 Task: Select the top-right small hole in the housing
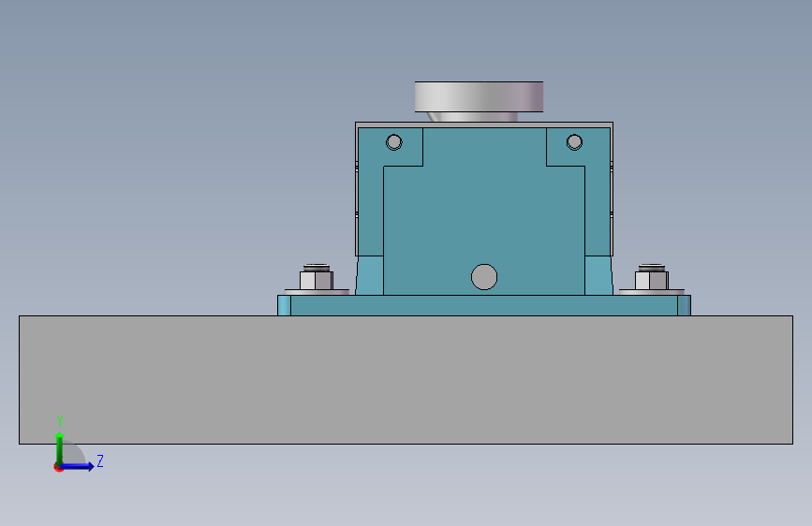point(574,142)
